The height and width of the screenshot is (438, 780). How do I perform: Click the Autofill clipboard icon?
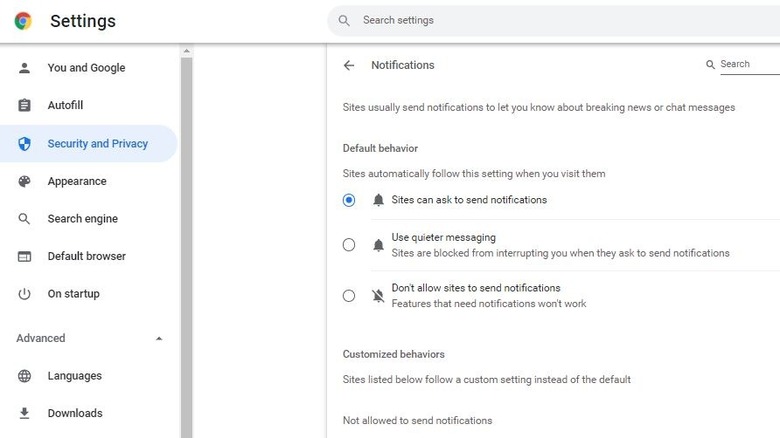click(x=25, y=106)
